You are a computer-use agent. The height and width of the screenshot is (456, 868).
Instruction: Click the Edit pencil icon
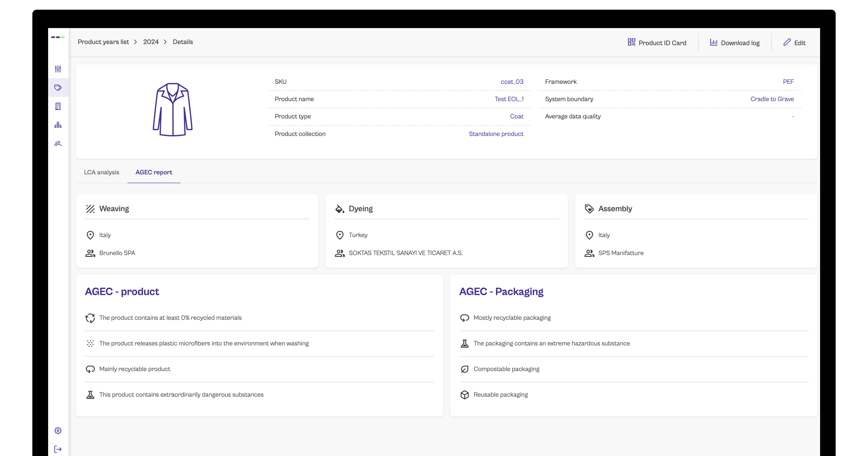[x=787, y=42]
